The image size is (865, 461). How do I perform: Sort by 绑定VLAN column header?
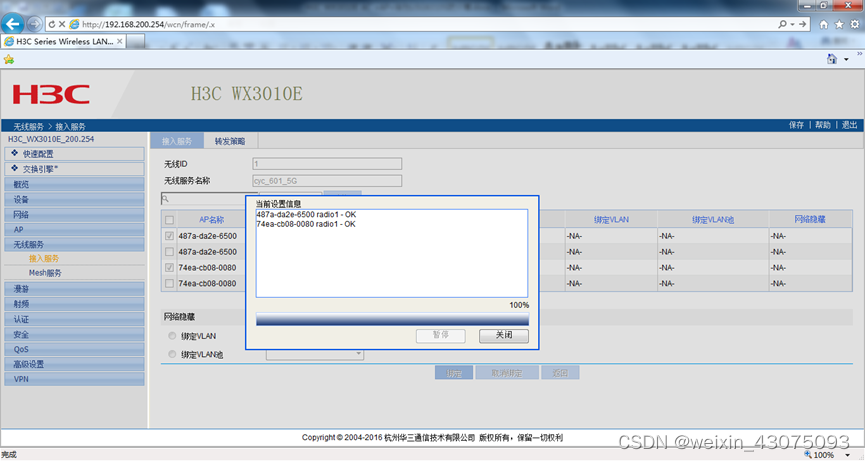pyautogui.click(x=611, y=220)
